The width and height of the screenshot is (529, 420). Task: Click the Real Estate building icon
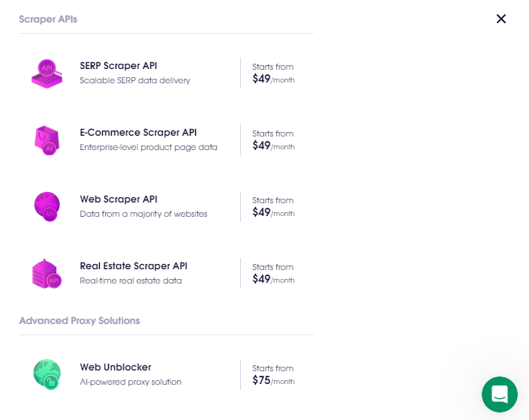[x=47, y=273]
